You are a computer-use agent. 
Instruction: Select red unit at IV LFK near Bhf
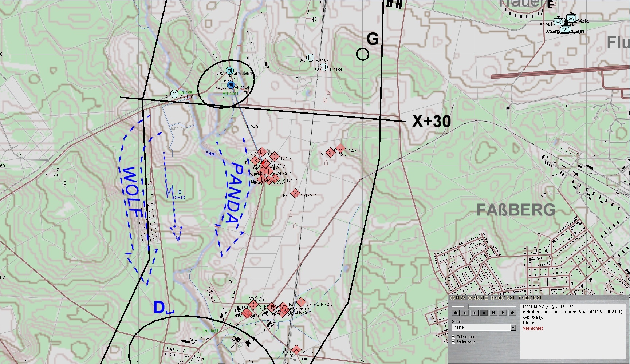(x=296, y=350)
